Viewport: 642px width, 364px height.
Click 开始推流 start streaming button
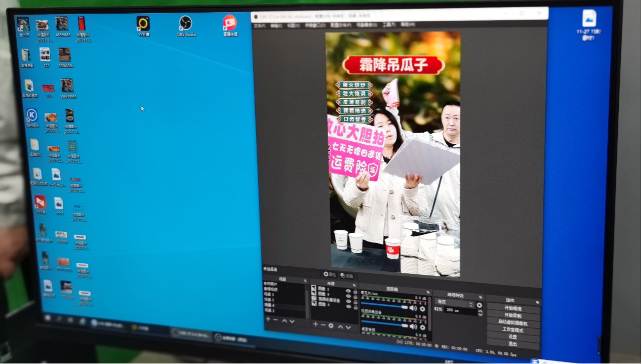(x=513, y=308)
